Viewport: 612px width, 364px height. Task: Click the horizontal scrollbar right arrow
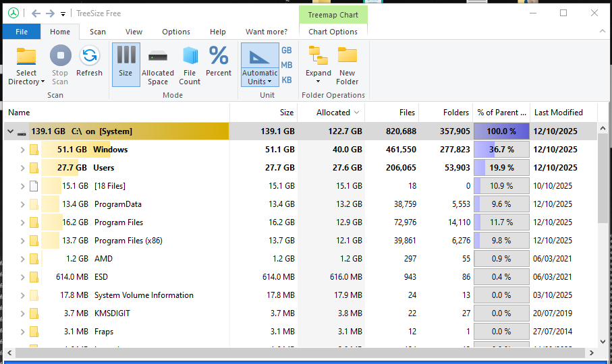(x=591, y=353)
